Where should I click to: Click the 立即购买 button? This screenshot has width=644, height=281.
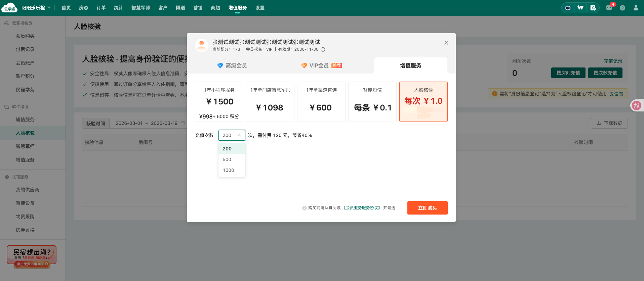point(428,208)
